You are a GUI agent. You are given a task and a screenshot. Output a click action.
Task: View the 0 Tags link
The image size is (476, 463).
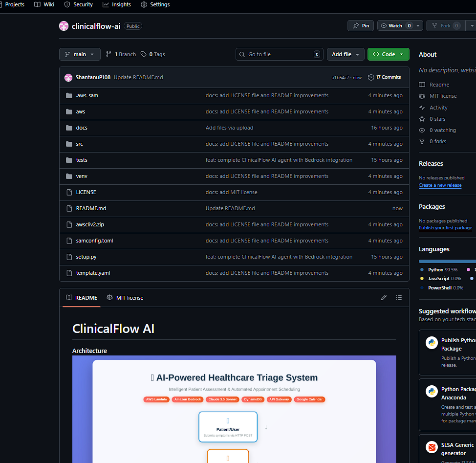[152, 54]
